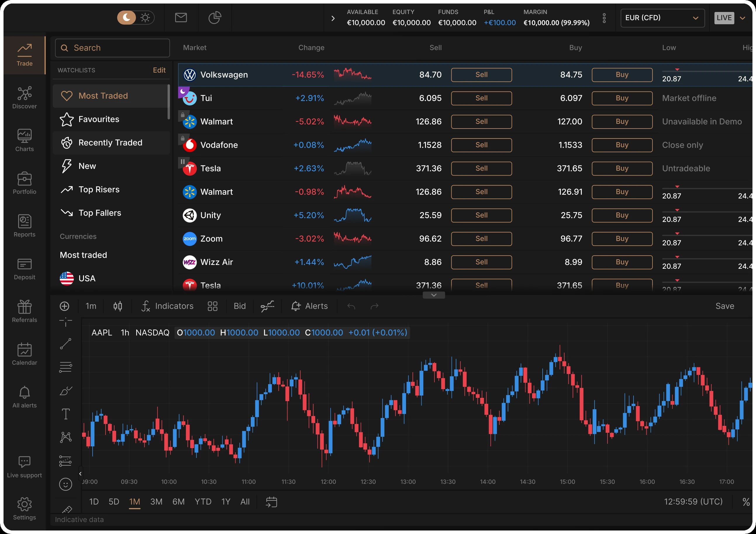Open the Reports section in sidebar
Image resolution: width=756 pixels, height=534 pixels.
24,226
